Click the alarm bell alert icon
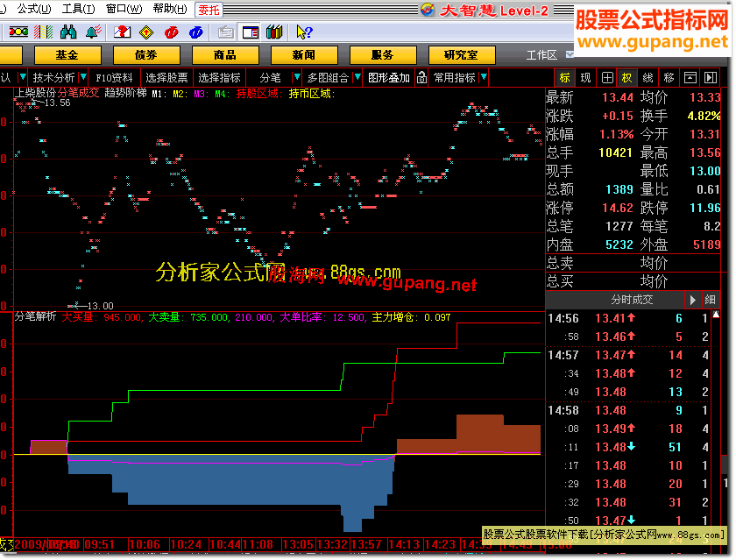The image size is (736, 560). click(x=94, y=32)
